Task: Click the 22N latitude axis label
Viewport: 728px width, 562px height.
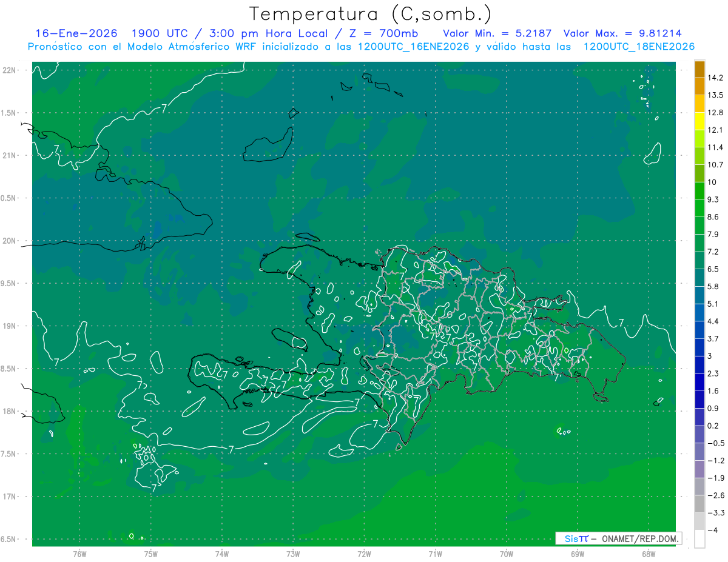Action: point(10,70)
